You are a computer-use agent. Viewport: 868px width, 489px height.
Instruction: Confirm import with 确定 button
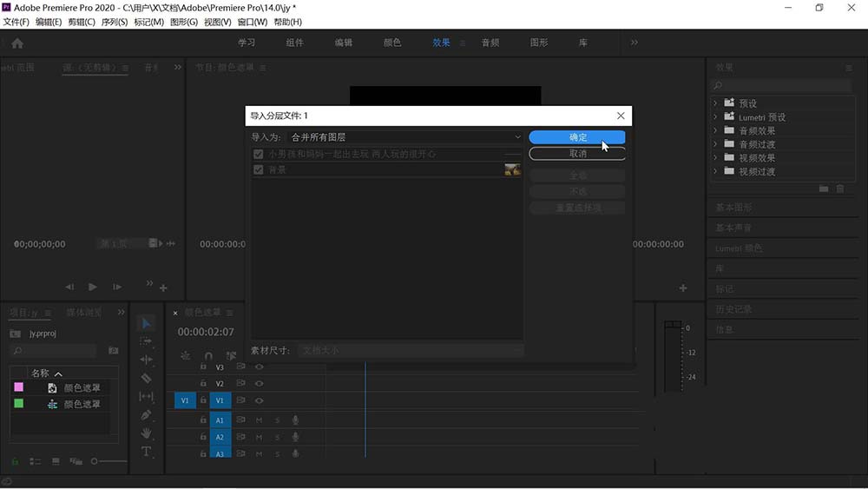[577, 137]
